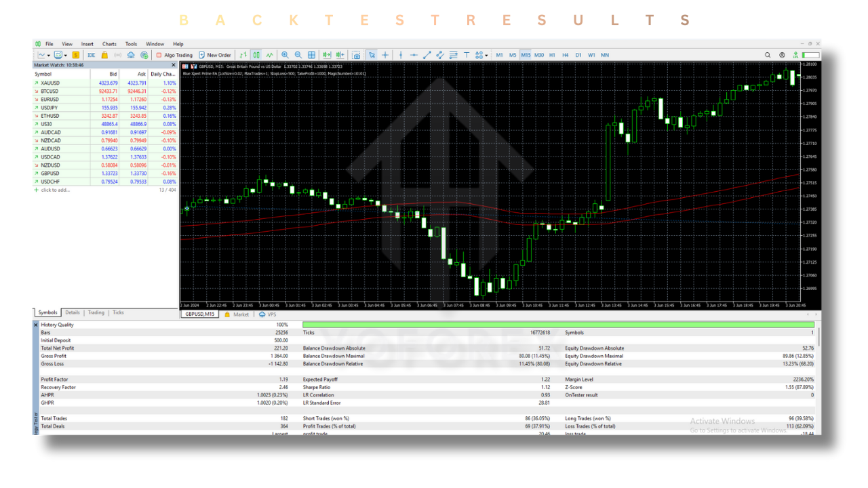Select the text label tool
The width and height of the screenshot is (868, 488).
pyautogui.click(x=467, y=55)
